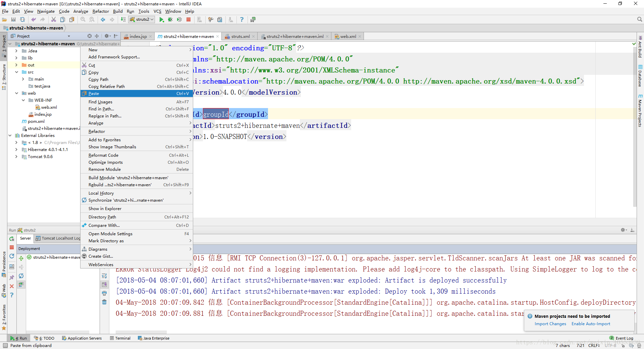
Task: Switch to Tomcat Localhost Log tab
Action: tap(58, 239)
